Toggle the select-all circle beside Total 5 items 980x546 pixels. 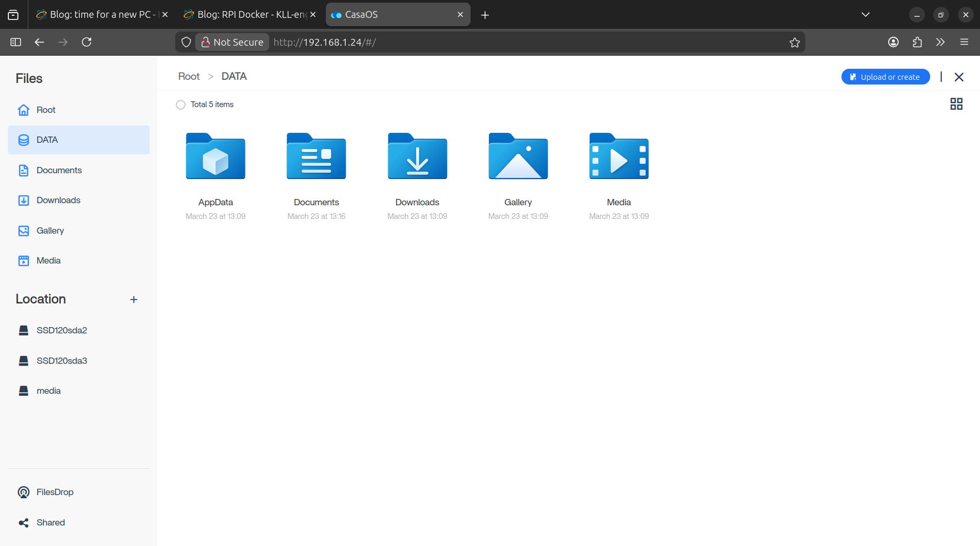click(181, 104)
